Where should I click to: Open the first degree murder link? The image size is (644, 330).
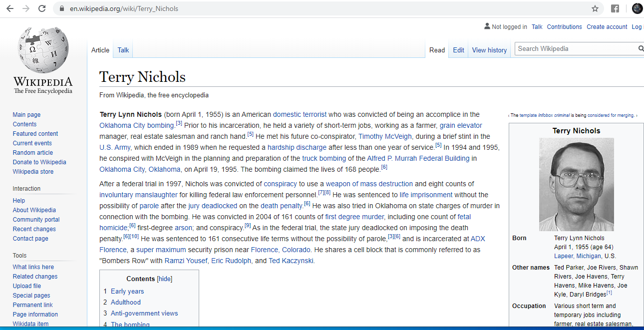tap(354, 217)
